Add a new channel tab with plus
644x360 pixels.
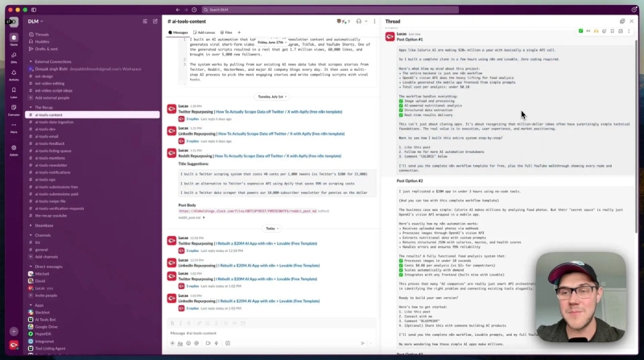click(239, 32)
